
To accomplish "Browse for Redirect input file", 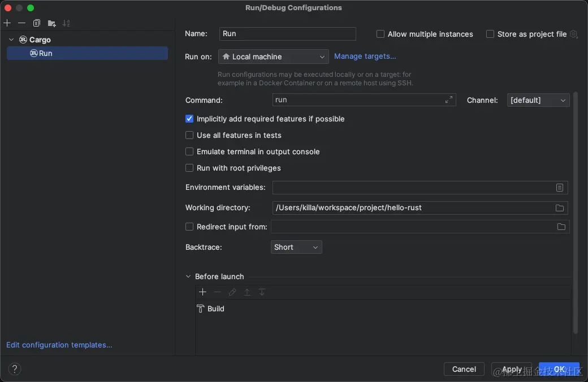I will (x=561, y=227).
